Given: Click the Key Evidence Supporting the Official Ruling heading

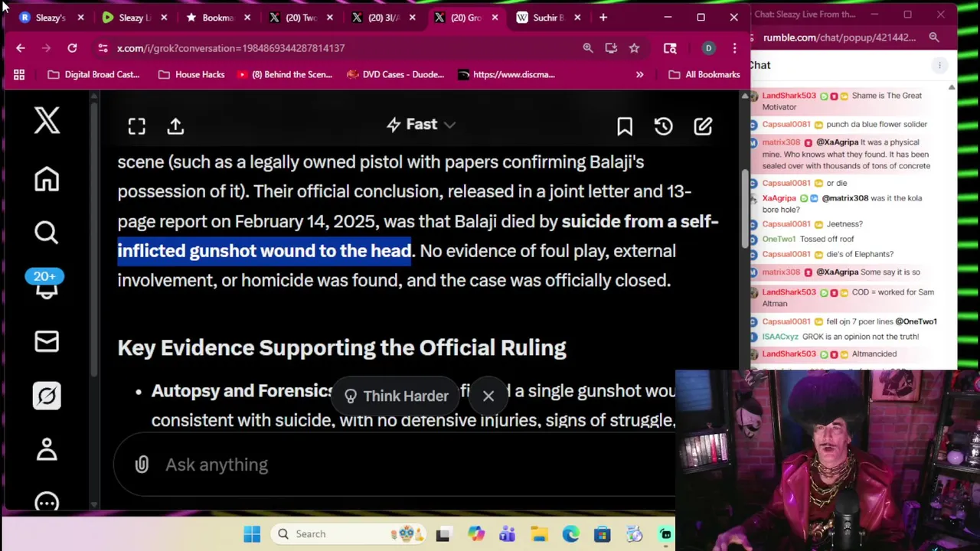Looking at the screenshot, I should click(341, 347).
